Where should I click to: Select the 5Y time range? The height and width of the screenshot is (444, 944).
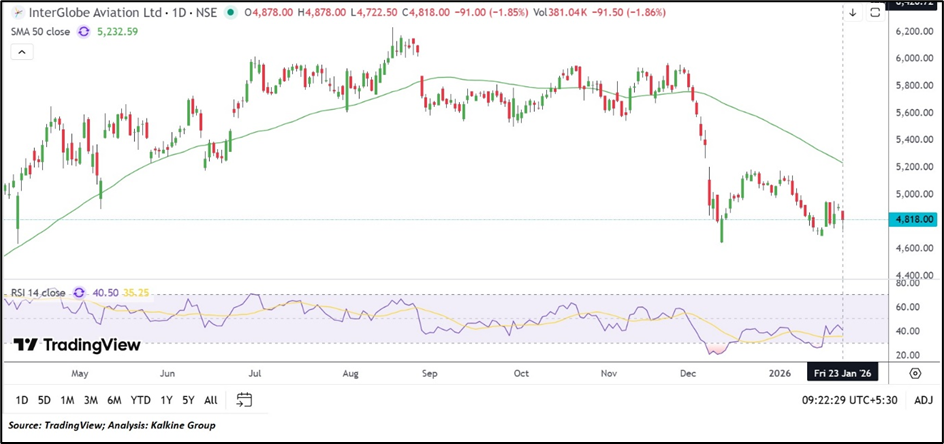[189, 400]
